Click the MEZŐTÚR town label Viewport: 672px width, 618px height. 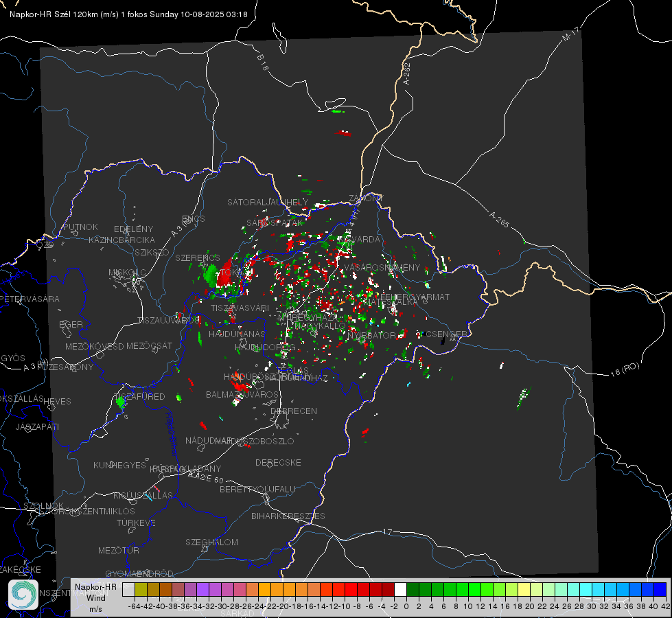click(118, 550)
